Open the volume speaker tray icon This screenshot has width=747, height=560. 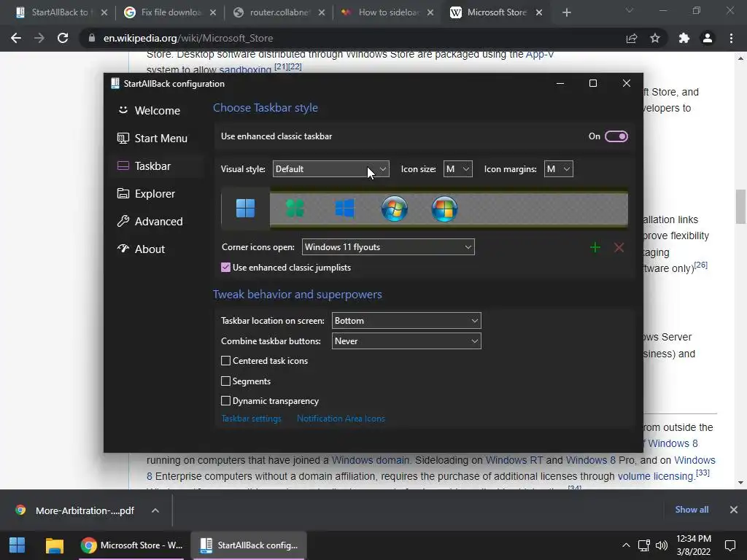click(x=661, y=545)
